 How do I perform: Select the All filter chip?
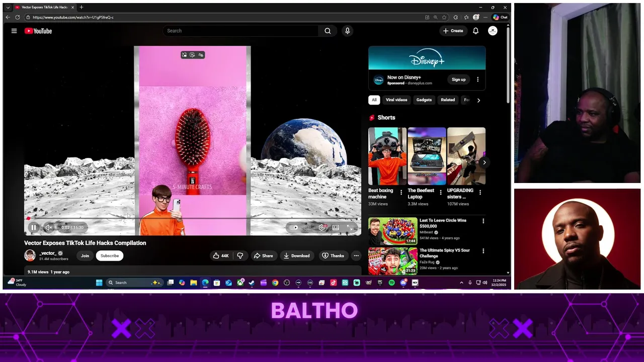(374, 100)
